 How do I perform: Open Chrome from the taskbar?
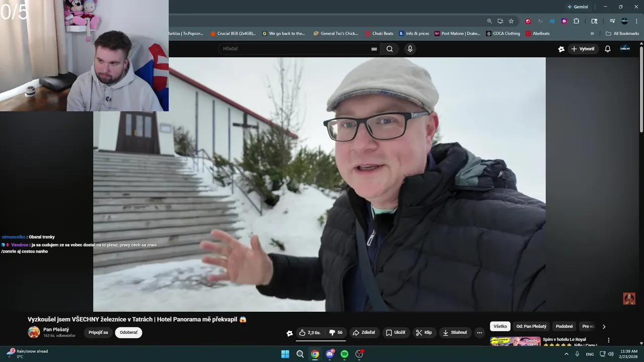pos(315,354)
